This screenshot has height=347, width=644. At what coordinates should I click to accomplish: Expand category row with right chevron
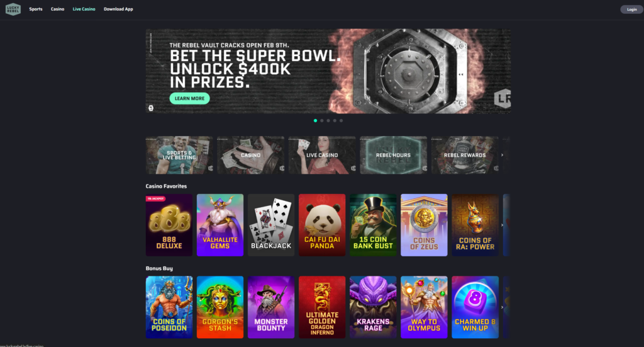click(x=502, y=155)
